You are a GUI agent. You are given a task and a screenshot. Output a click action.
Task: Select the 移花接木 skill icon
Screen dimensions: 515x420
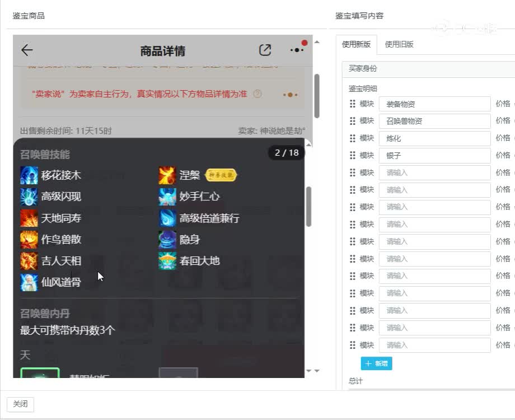tap(29, 175)
